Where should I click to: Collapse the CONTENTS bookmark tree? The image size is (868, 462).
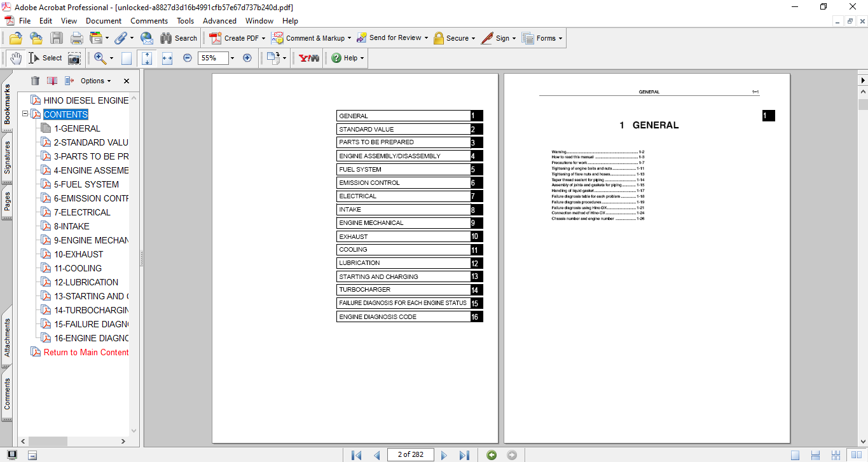click(25, 114)
